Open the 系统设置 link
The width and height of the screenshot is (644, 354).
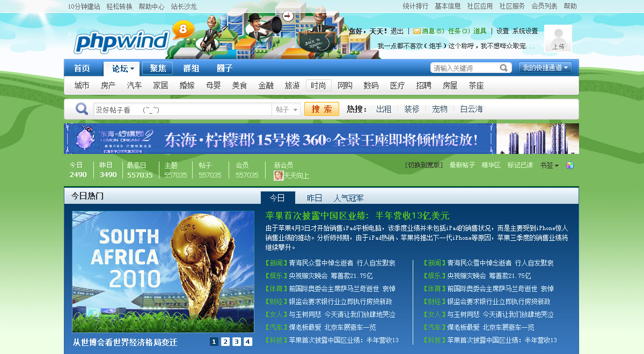coord(525,31)
